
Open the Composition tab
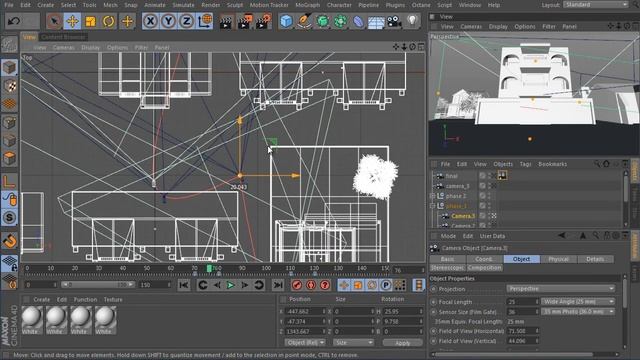(484, 268)
